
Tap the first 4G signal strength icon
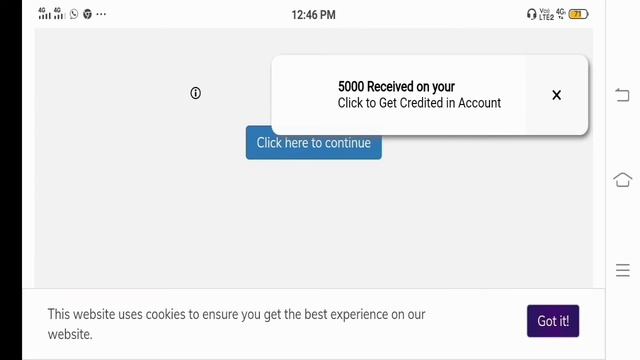(x=44, y=13)
